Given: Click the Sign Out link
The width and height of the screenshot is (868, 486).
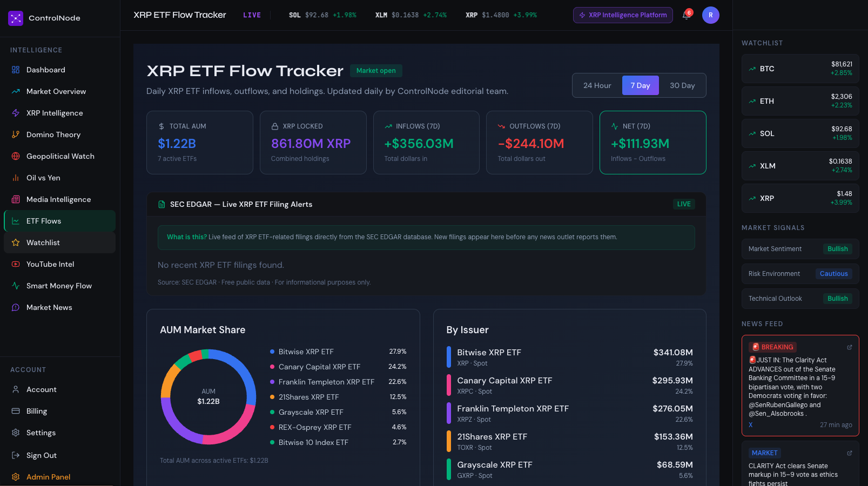Looking at the screenshot, I should point(60,455).
